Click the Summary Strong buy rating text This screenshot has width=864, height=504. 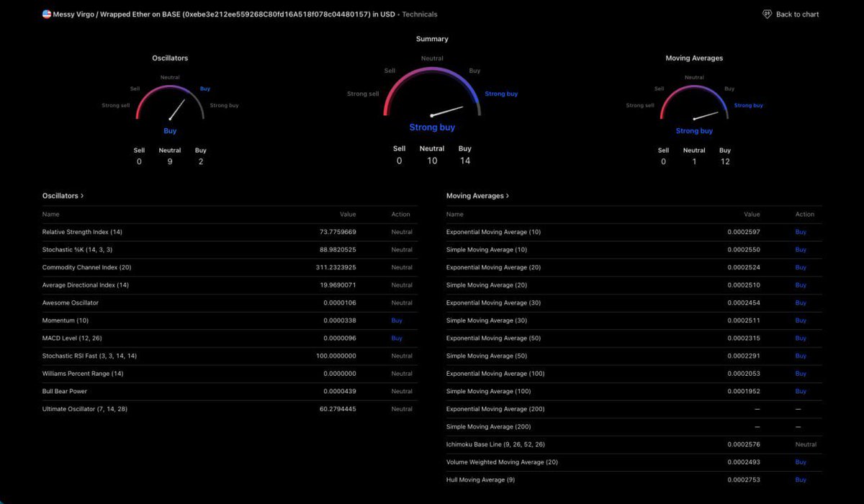tap(432, 127)
